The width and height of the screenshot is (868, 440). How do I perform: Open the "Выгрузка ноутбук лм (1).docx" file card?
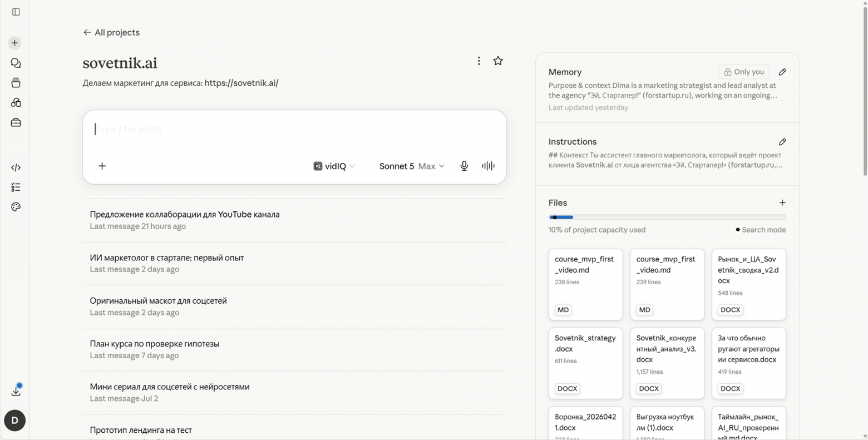667,423
